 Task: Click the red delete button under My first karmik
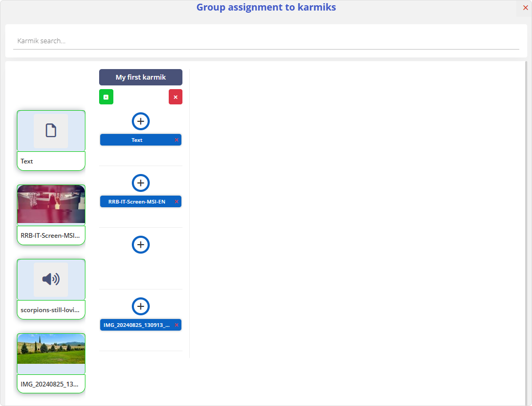tap(176, 97)
